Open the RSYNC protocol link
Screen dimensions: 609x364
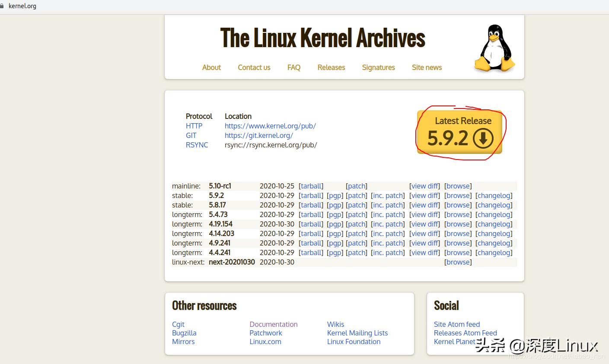(197, 145)
